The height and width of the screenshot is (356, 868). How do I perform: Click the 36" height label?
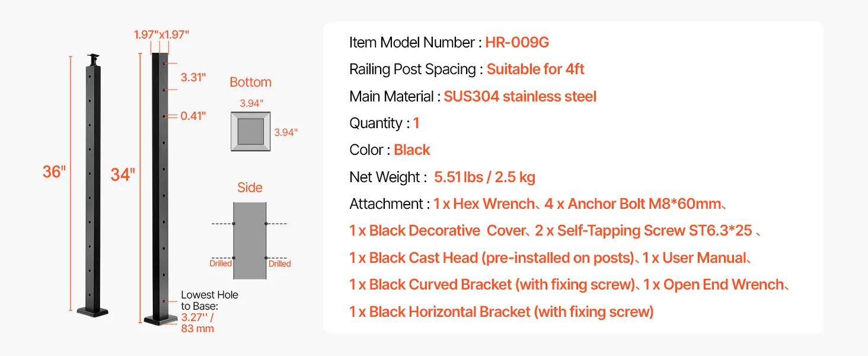[x=54, y=172]
